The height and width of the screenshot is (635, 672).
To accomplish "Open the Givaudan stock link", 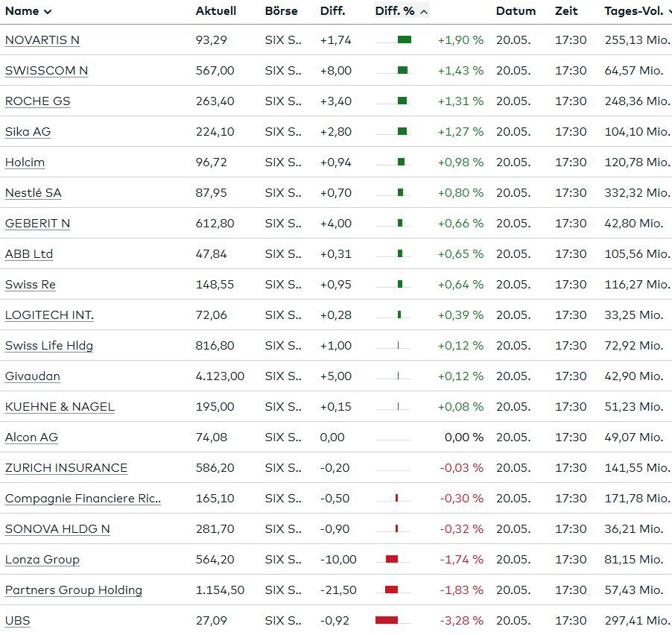I will (x=33, y=376).
